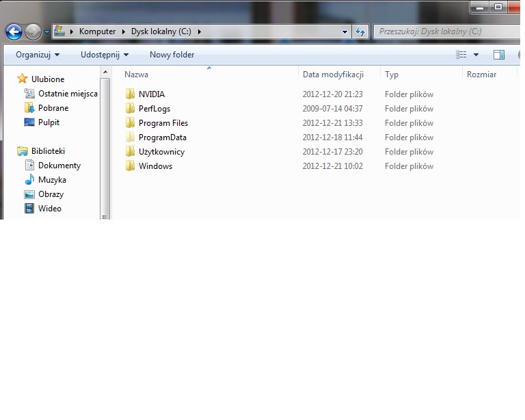
Task: Click the Ulubione star icon
Action: point(22,79)
